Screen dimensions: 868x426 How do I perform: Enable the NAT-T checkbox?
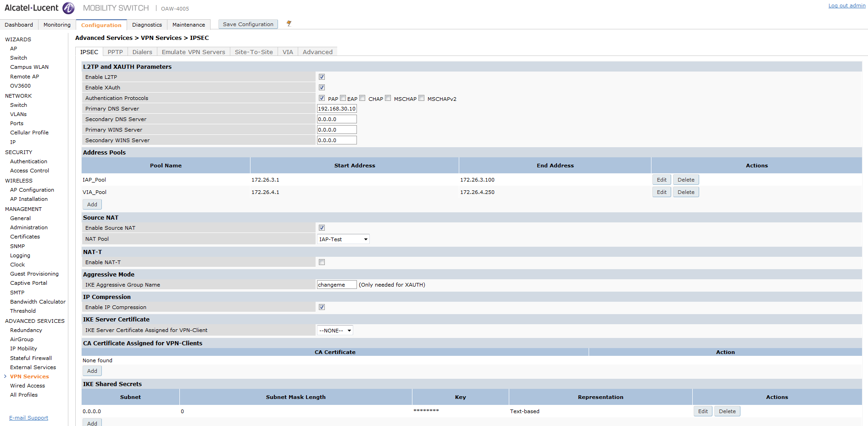pos(322,262)
